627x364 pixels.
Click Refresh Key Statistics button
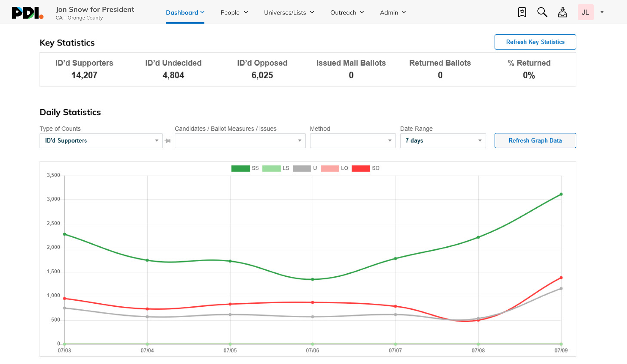pos(535,42)
